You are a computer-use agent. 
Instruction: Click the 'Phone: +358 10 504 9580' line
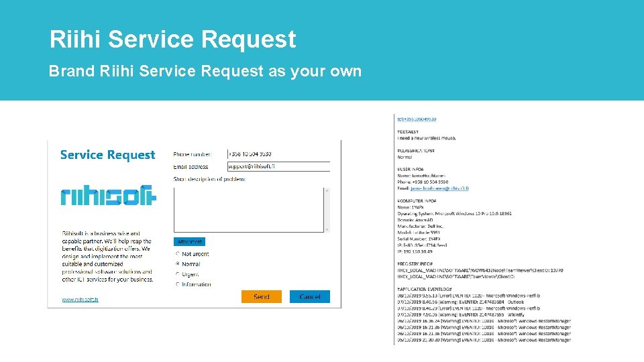423,182
